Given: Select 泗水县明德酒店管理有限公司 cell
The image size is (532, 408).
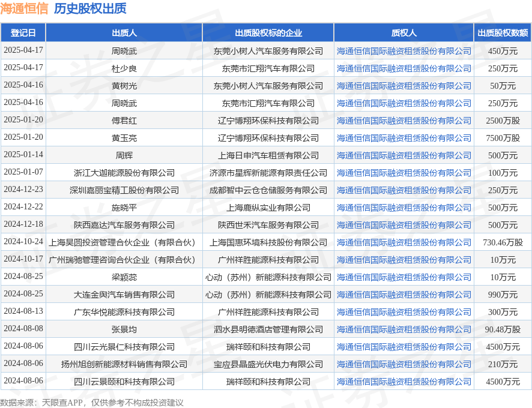Looking at the screenshot, I should 268,329.
